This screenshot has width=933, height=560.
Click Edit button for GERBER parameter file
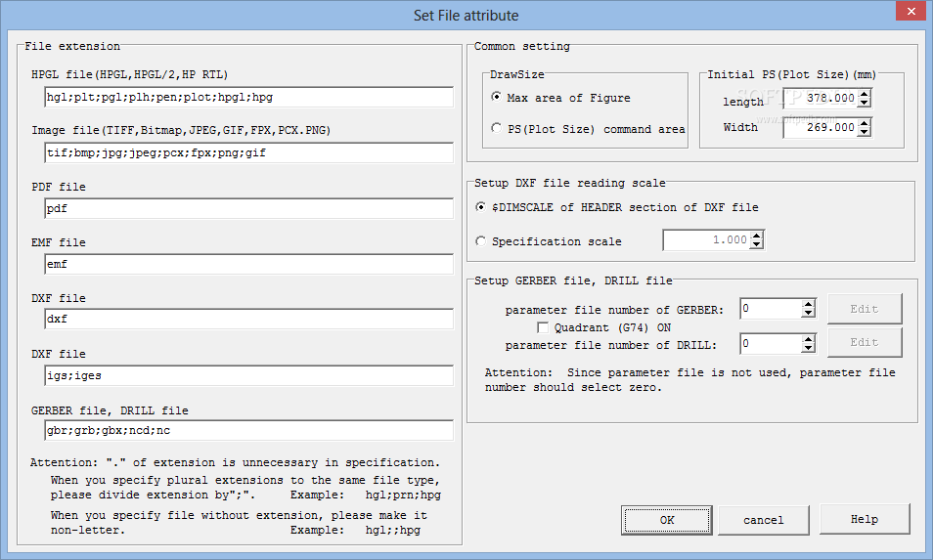[865, 309]
